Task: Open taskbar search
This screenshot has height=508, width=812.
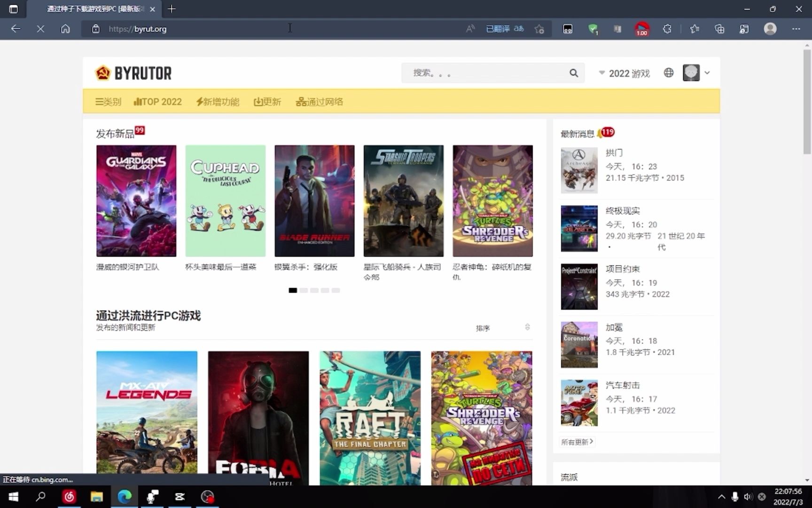Action: 41,497
